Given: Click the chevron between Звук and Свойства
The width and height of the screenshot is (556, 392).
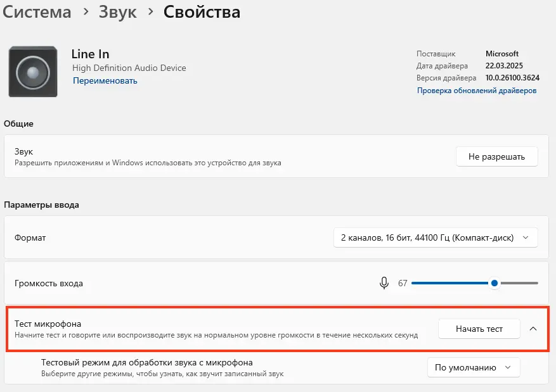Looking at the screenshot, I should point(150,12).
